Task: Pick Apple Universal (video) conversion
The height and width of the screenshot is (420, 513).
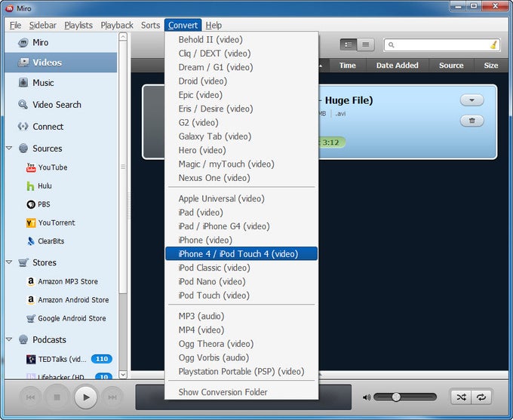Action: coord(241,198)
